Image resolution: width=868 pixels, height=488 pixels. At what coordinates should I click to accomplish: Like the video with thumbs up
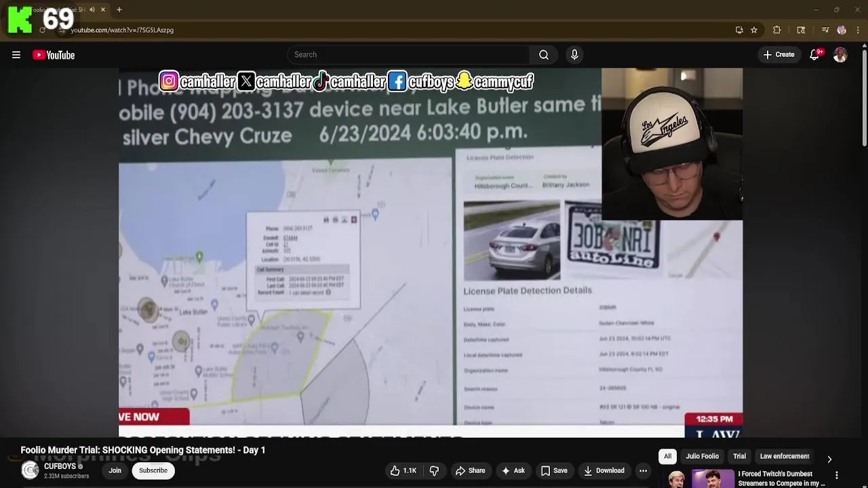click(x=403, y=470)
